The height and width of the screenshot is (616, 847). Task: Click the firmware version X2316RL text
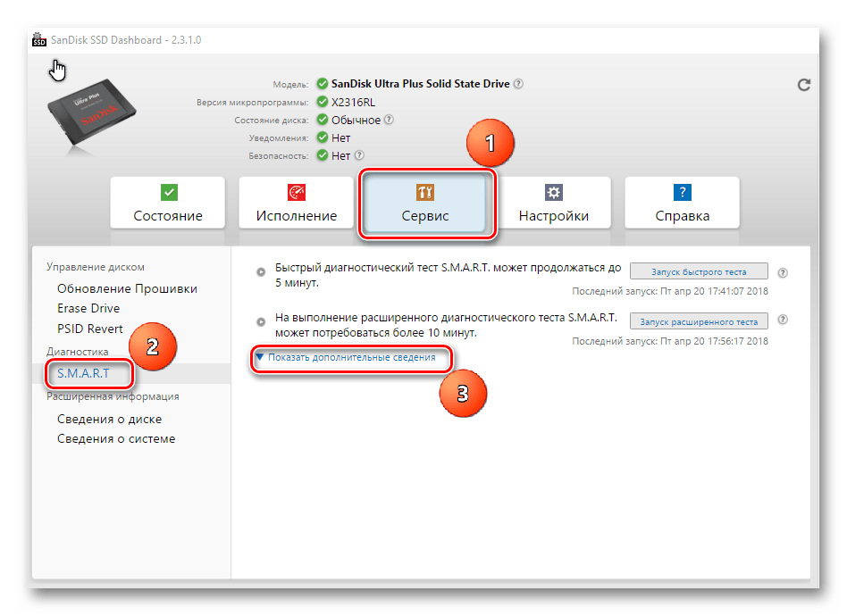353,102
